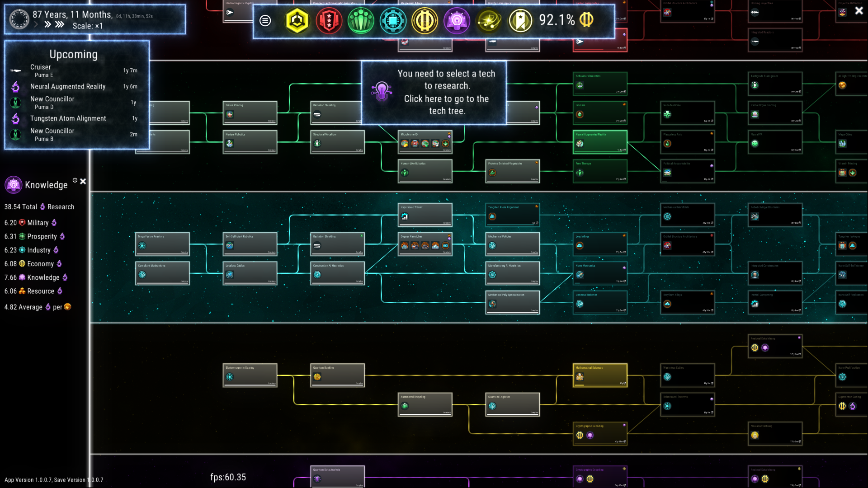Click the Knowledge panel info icon

[75, 180]
